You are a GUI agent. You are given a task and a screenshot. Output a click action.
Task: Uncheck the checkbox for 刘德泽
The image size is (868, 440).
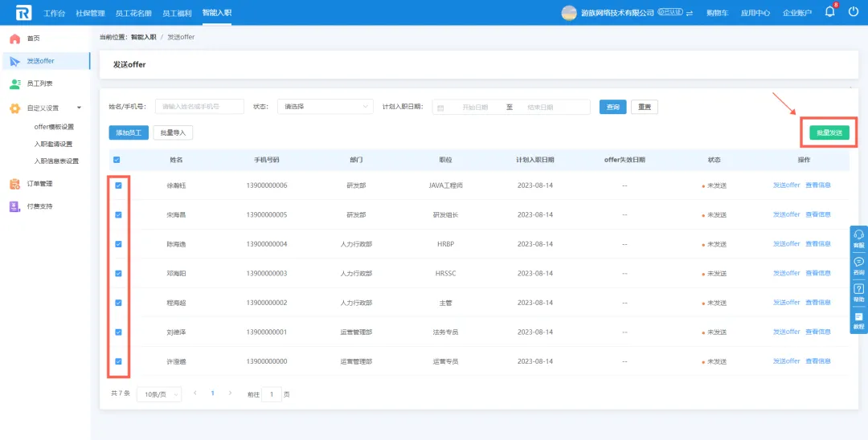(x=118, y=332)
